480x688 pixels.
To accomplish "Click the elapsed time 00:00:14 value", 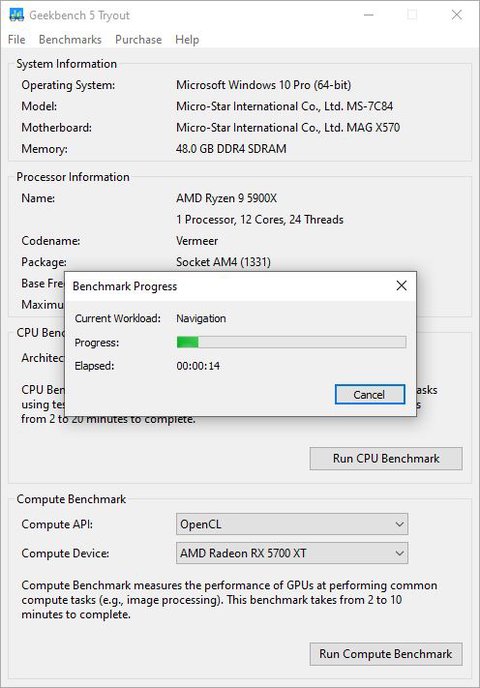I will pos(198,366).
